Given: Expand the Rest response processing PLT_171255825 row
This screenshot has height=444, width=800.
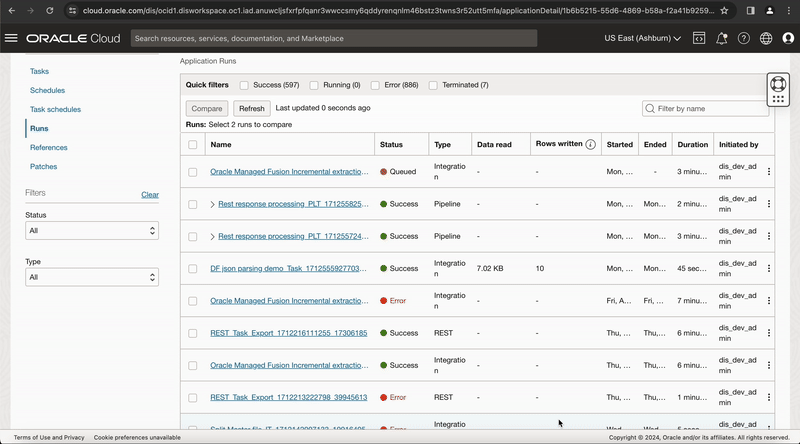Looking at the screenshot, I should pos(212,204).
